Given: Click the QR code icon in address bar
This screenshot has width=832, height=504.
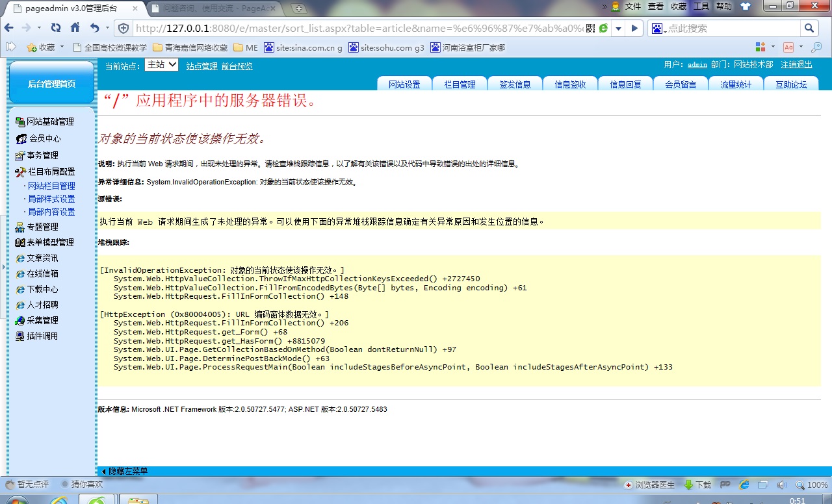Looking at the screenshot, I should (590, 29).
